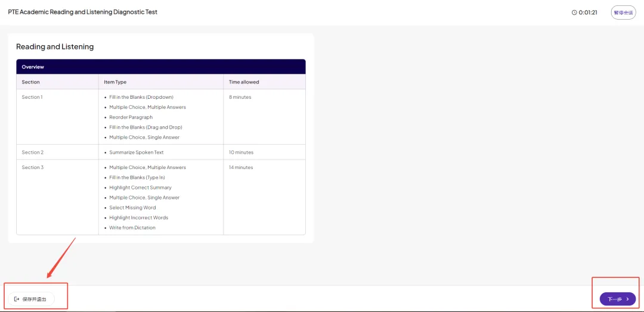This screenshot has width=644, height=312.
Task: Click Highlight Incorrect Words item
Action: click(139, 218)
